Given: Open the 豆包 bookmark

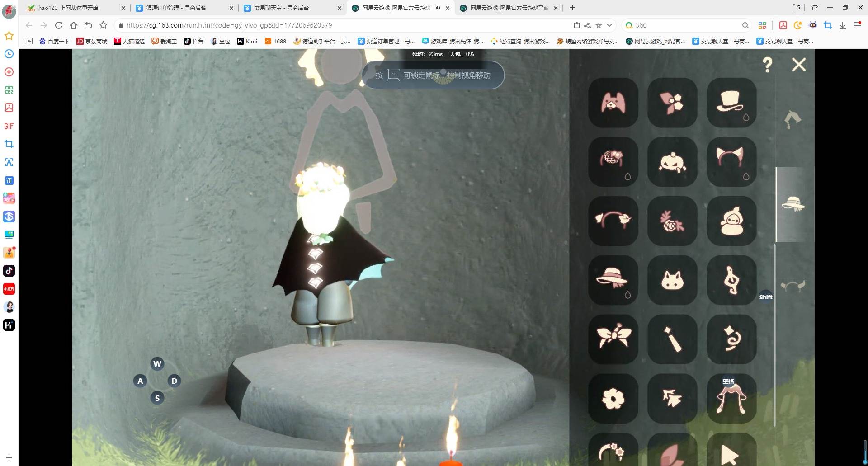Looking at the screenshot, I should [x=221, y=41].
